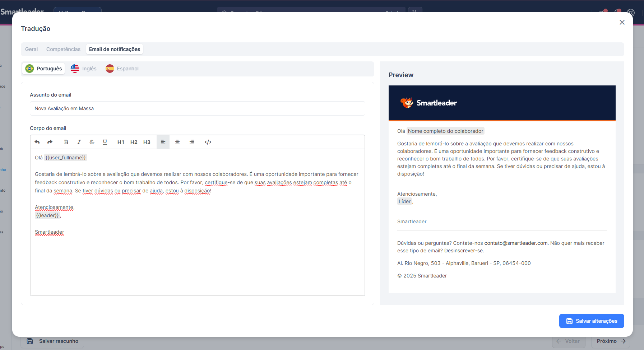Image resolution: width=644 pixels, height=350 pixels.
Task: Save changes with Salvar alterações button
Action: [591, 321]
